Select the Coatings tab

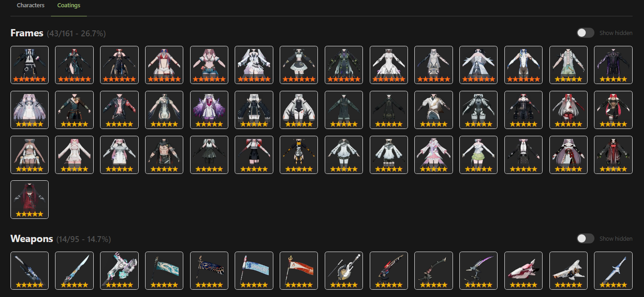[x=69, y=5]
